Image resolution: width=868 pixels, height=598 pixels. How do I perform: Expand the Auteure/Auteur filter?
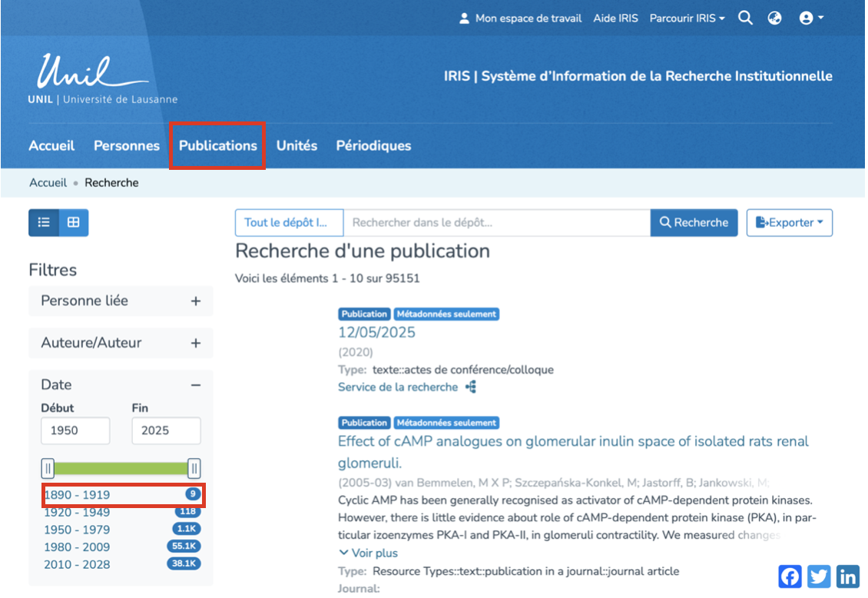(196, 344)
